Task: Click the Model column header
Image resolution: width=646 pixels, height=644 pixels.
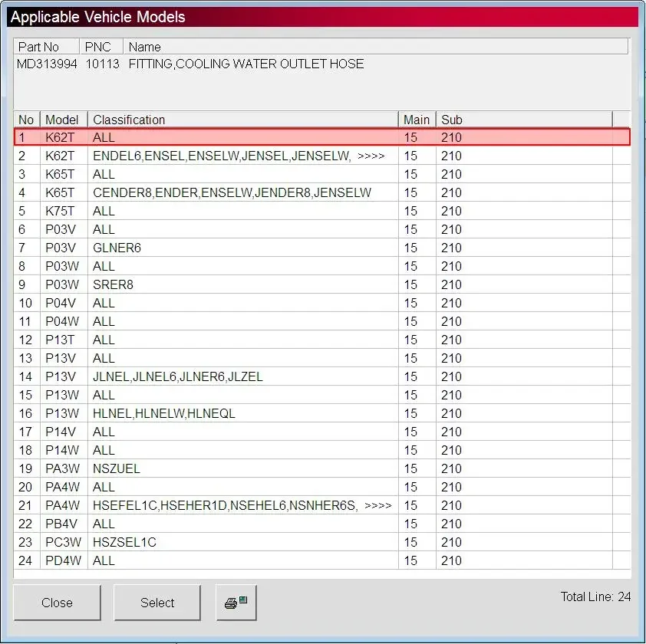Action: point(64,120)
